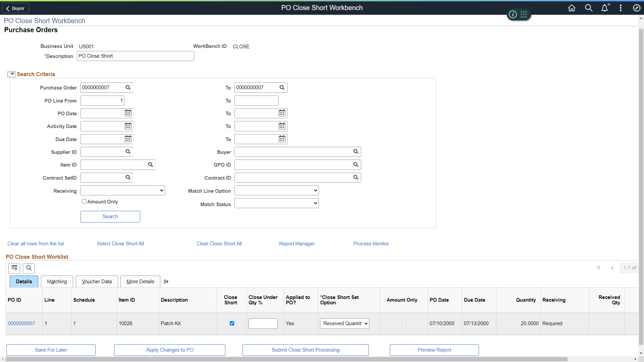Click Submit Close Short Processing button
Image resolution: width=644 pixels, height=362 pixels.
pyautogui.click(x=305, y=350)
